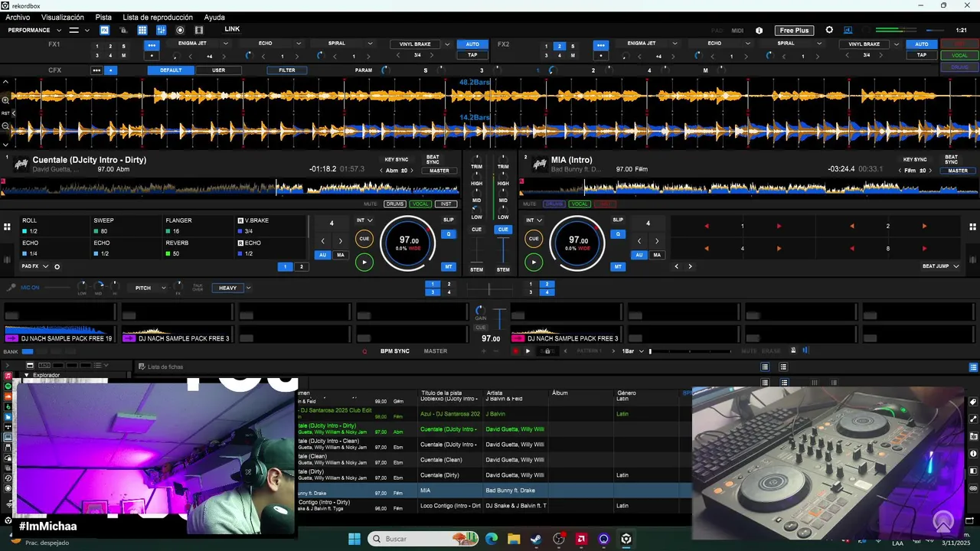Open the Ayuda menu
The image size is (980, 551).
214,17
